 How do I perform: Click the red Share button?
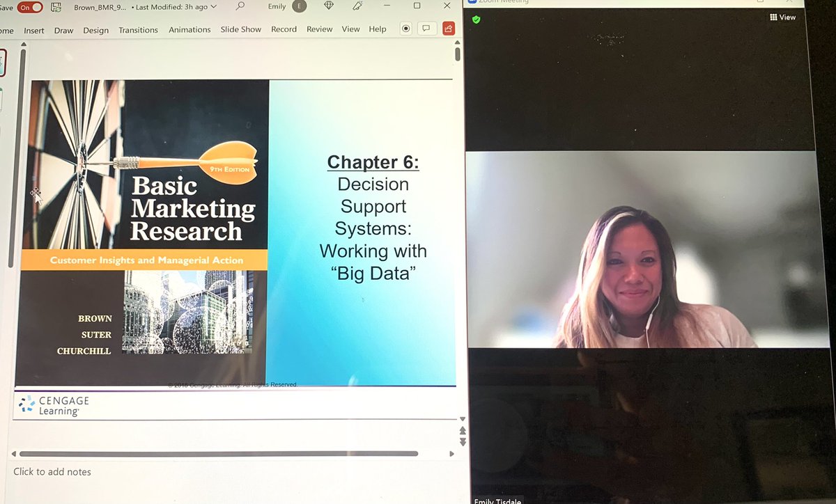449,29
